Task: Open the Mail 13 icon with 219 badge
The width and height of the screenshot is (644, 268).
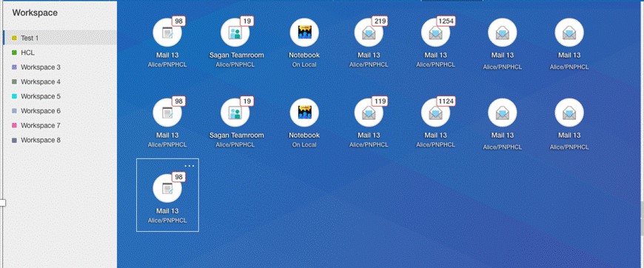Action: point(369,33)
